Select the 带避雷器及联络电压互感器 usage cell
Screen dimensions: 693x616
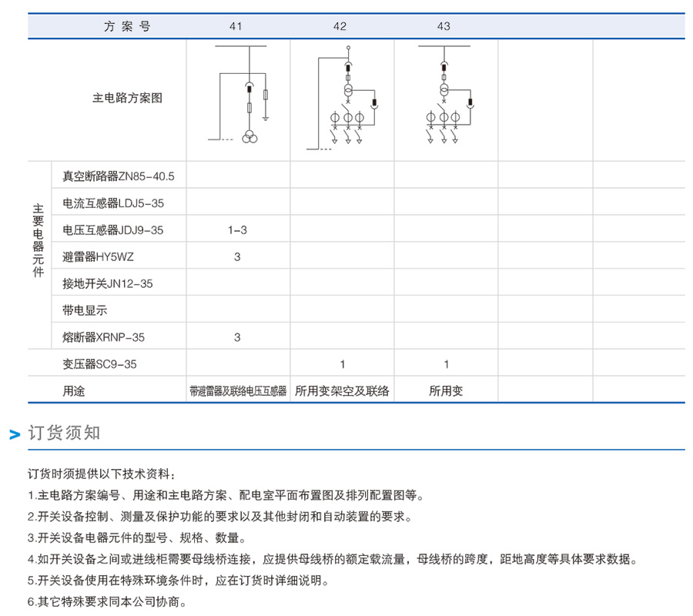tap(238, 391)
